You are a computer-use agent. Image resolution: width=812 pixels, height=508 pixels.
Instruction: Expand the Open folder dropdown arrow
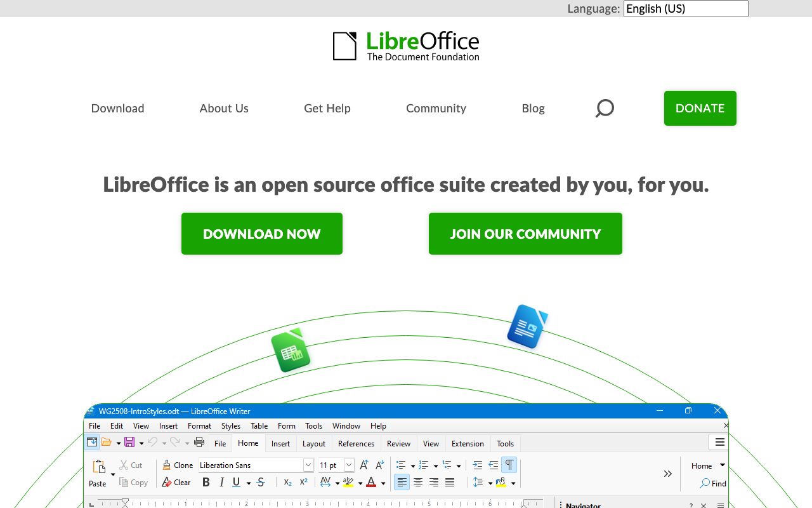119,443
